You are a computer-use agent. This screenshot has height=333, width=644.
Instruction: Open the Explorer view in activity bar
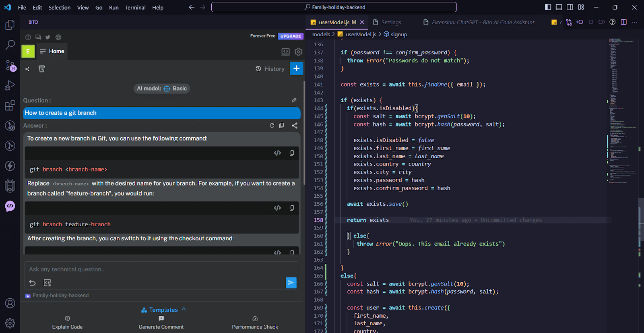tap(10, 25)
